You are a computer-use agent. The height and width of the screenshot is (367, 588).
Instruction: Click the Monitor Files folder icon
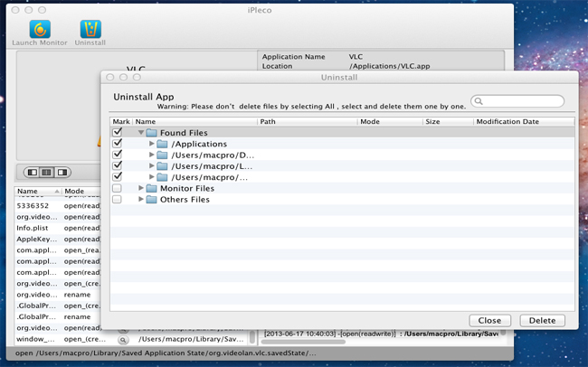152,188
